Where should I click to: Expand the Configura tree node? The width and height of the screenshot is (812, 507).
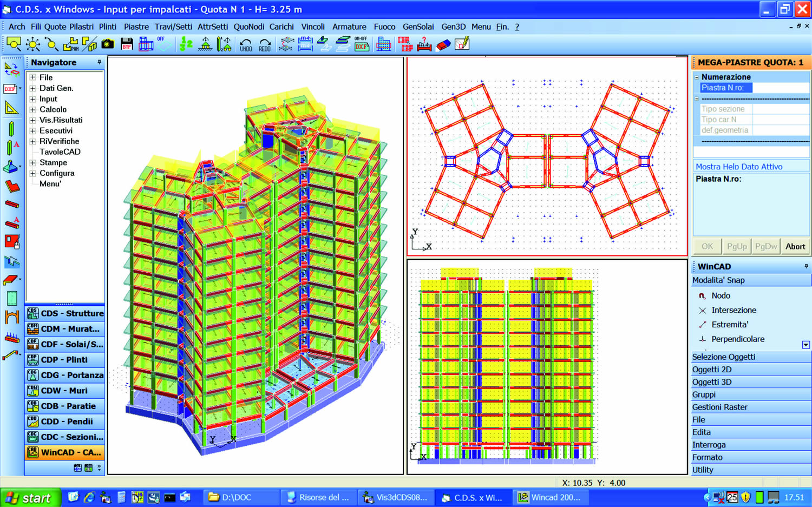[x=33, y=173]
